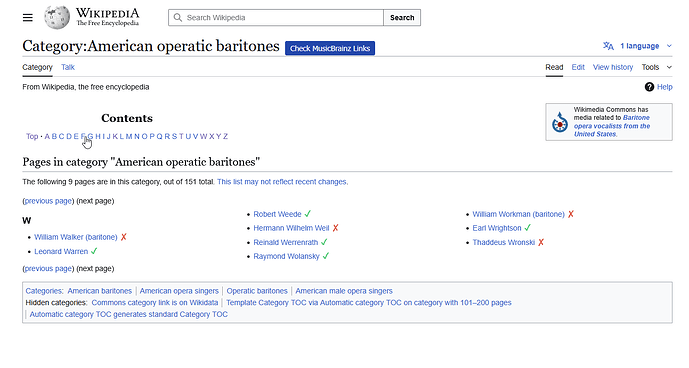Click the green check beside Reinald Werrenrath

click(324, 242)
